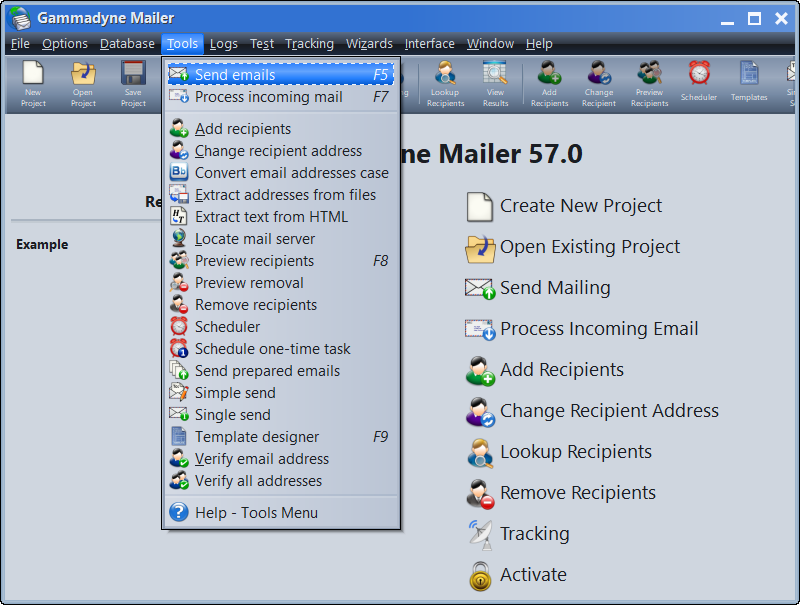
Task: Choose Preview recipients in Tools menu
Action: 281,260
